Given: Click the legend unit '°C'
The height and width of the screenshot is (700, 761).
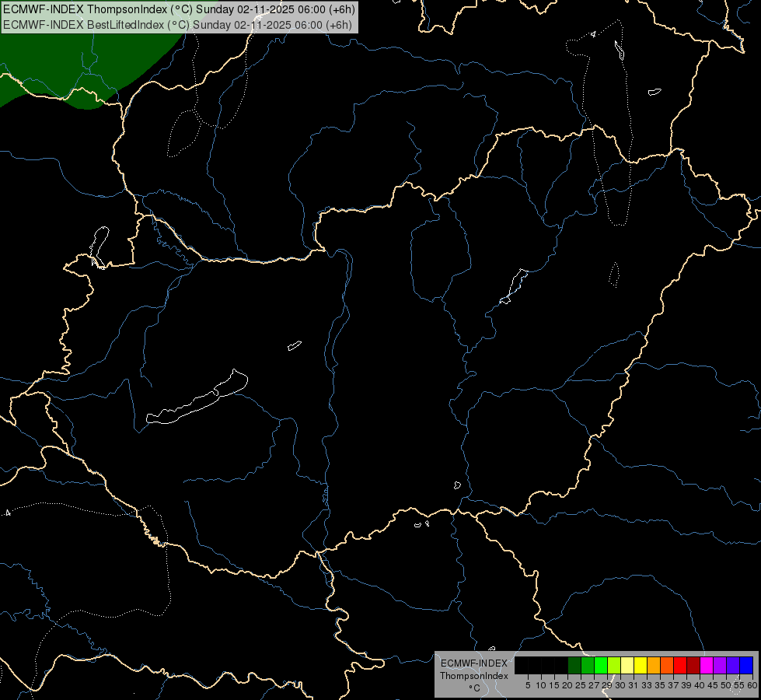Looking at the screenshot, I should pyautogui.click(x=475, y=688).
